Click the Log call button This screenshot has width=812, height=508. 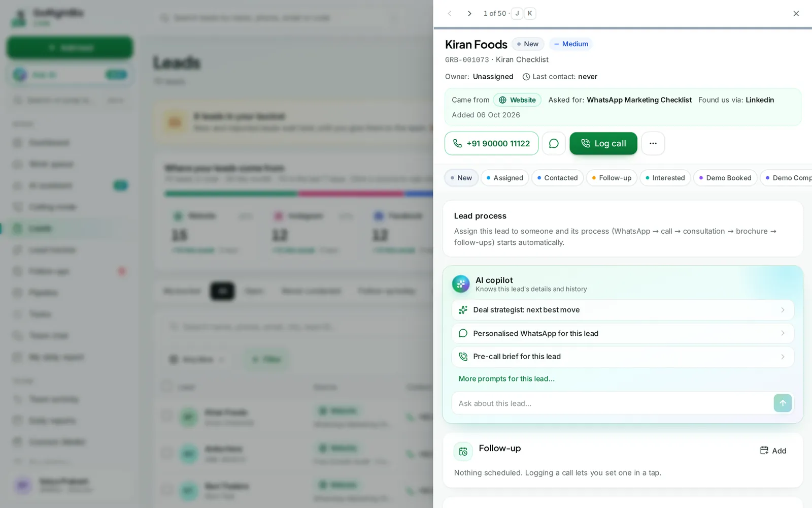(603, 144)
